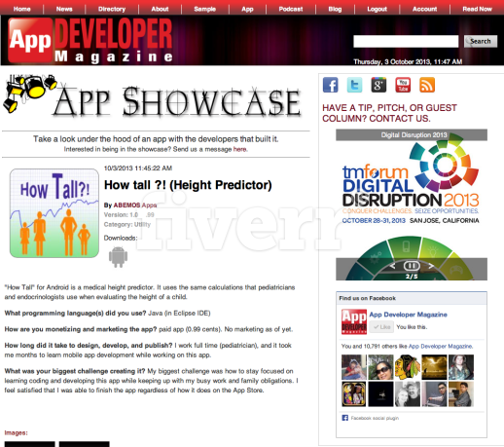Click the App Showcase heading banner
Screen dimensions: 504x447
coord(153,97)
